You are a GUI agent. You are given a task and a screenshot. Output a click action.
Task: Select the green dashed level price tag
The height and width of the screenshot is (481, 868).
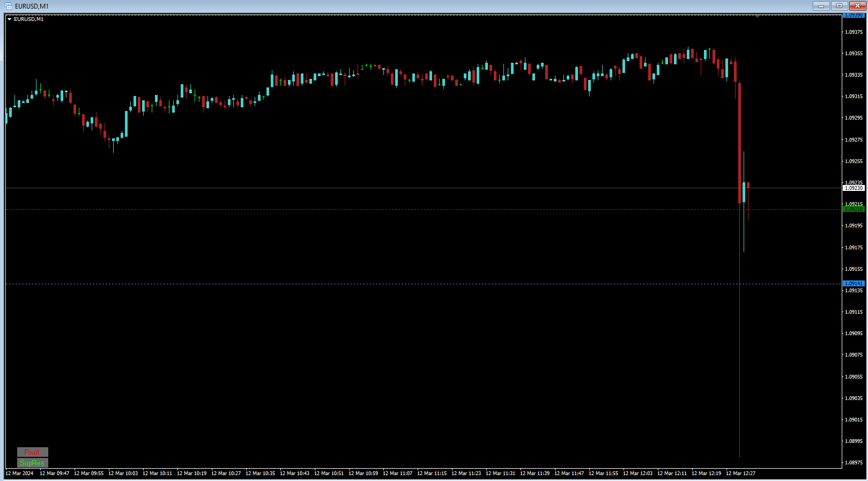pos(854,209)
